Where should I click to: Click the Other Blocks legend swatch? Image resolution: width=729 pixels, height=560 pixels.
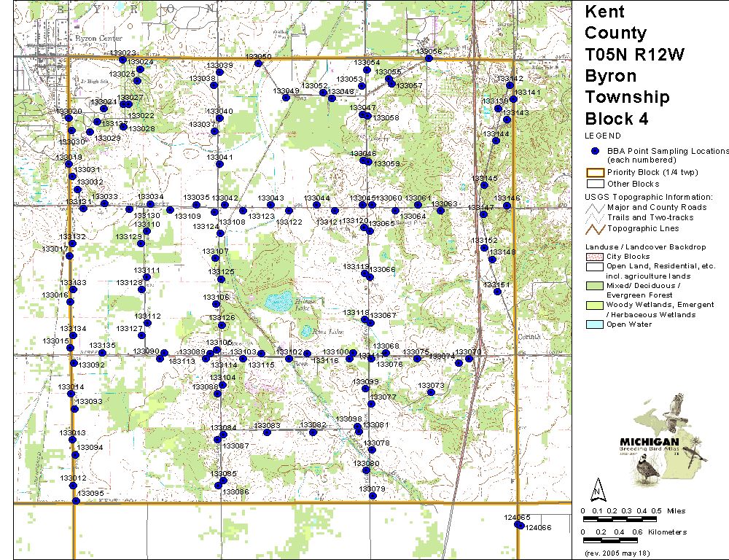595,184
